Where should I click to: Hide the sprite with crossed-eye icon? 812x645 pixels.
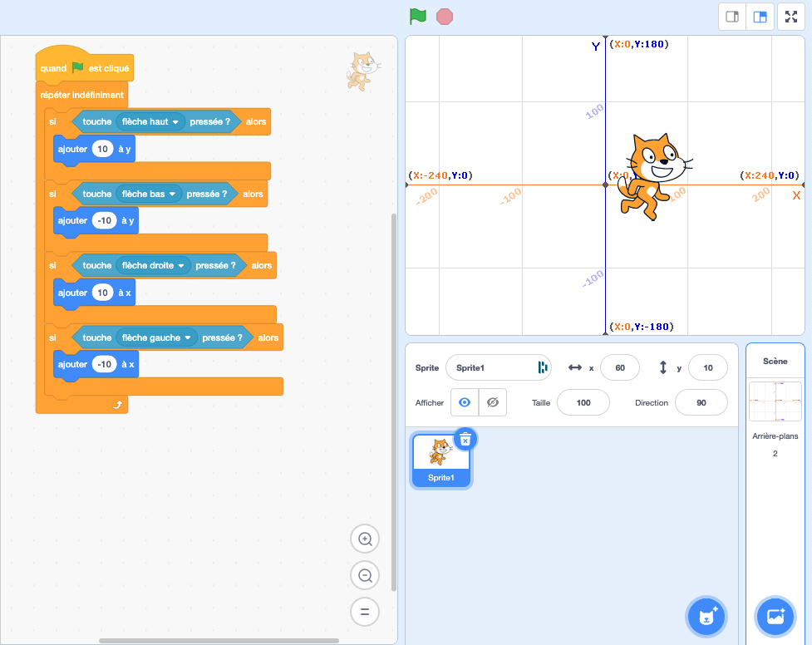click(493, 402)
